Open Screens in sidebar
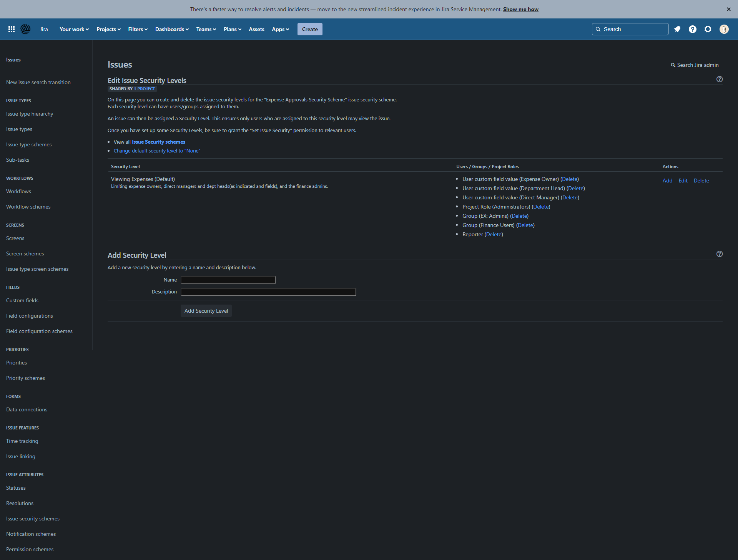Image resolution: width=738 pixels, height=560 pixels. [15, 238]
